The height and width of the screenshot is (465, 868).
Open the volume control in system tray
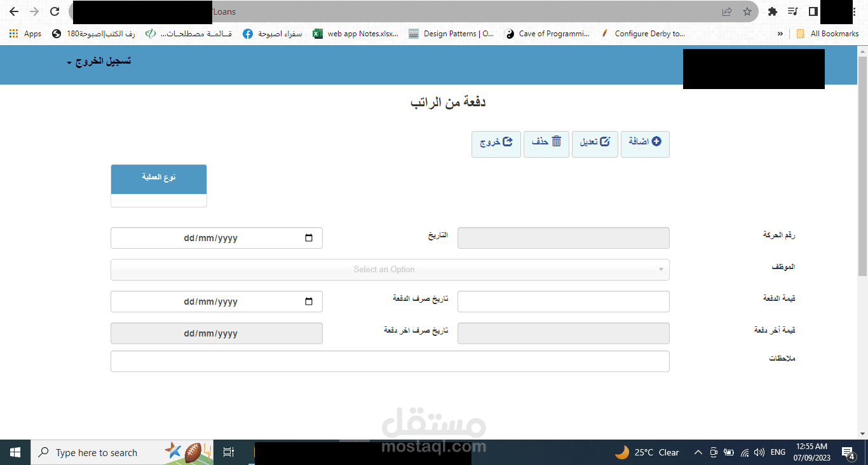(759, 452)
